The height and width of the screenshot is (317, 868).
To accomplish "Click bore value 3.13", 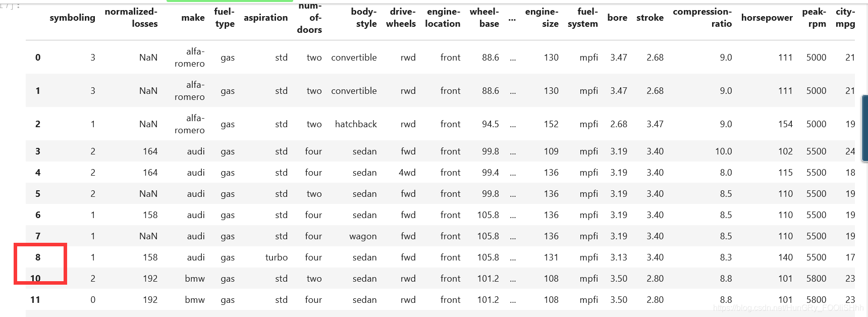I will tap(619, 257).
